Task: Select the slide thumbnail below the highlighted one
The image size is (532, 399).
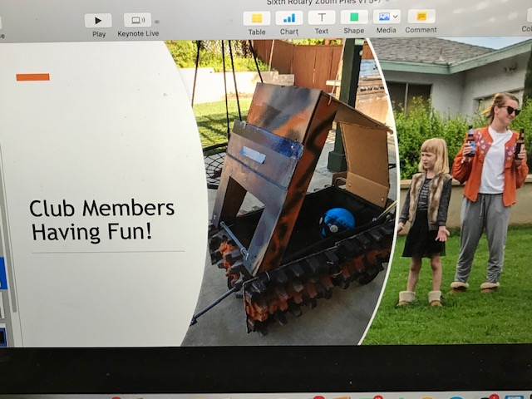Action: click(x=2, y=305)
